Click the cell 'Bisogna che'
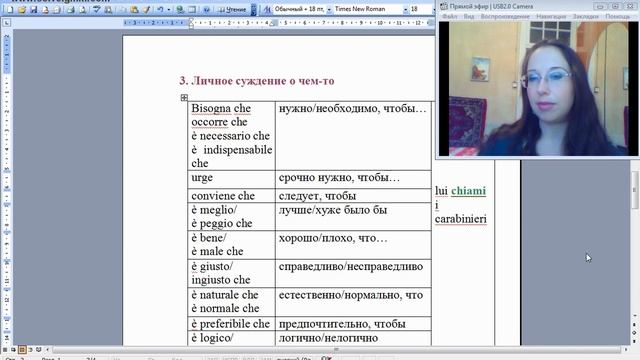Viewport: 640px width, 360px height. pos(221,109)
